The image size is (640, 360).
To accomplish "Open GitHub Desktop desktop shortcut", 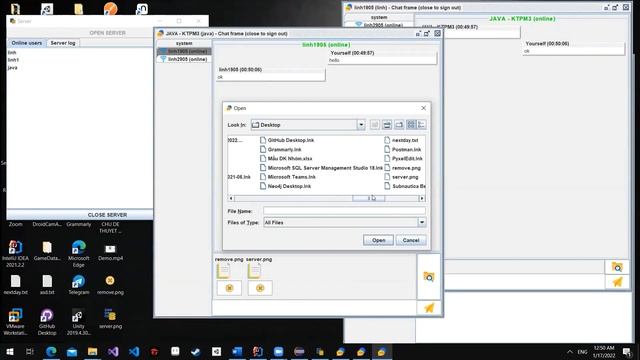I will 47,322.
